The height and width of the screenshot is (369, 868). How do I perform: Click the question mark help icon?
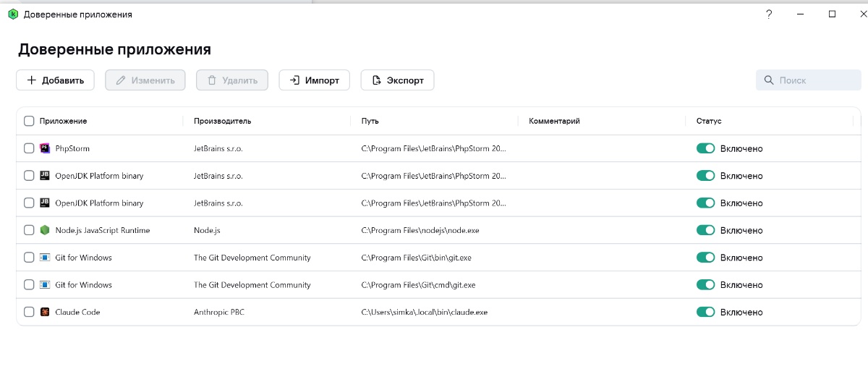pyautogui.click(x=769, y=14)
